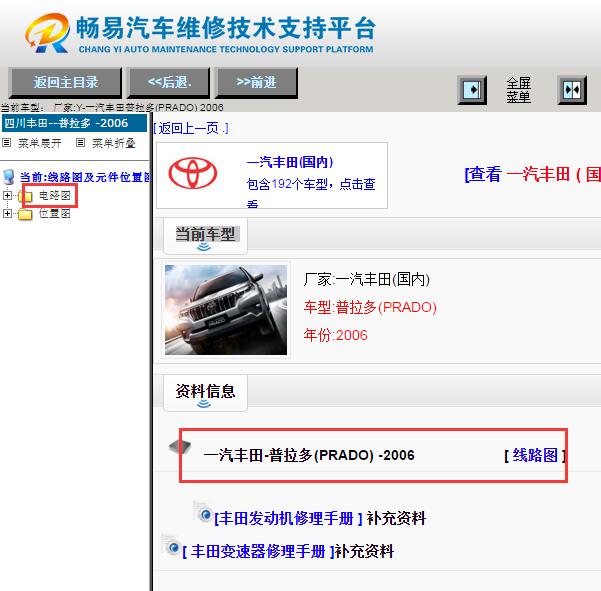Click the 返回主目录 button
The image size is (601, 591).
tap(65, 82)
